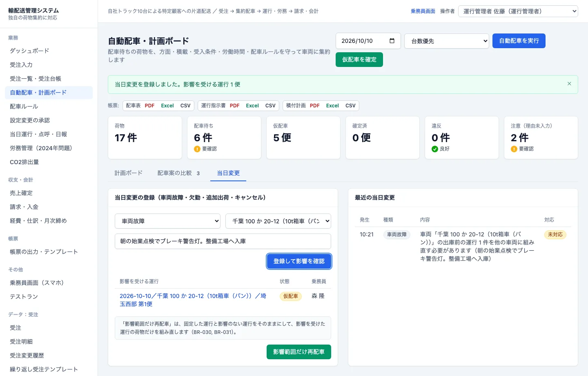588x376 pixels.
Task: Open the date picker calendar icon
Action: click(392, 41)
